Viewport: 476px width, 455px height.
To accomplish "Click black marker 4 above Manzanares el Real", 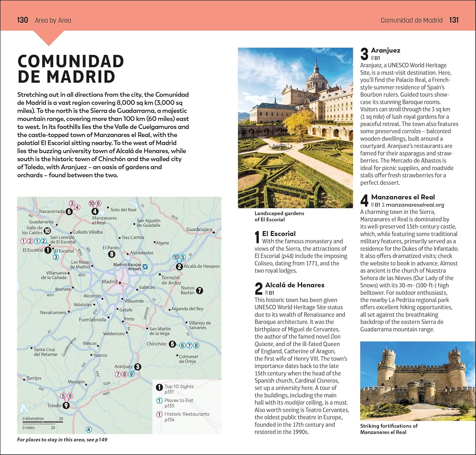I will click(x=95, y=211).
